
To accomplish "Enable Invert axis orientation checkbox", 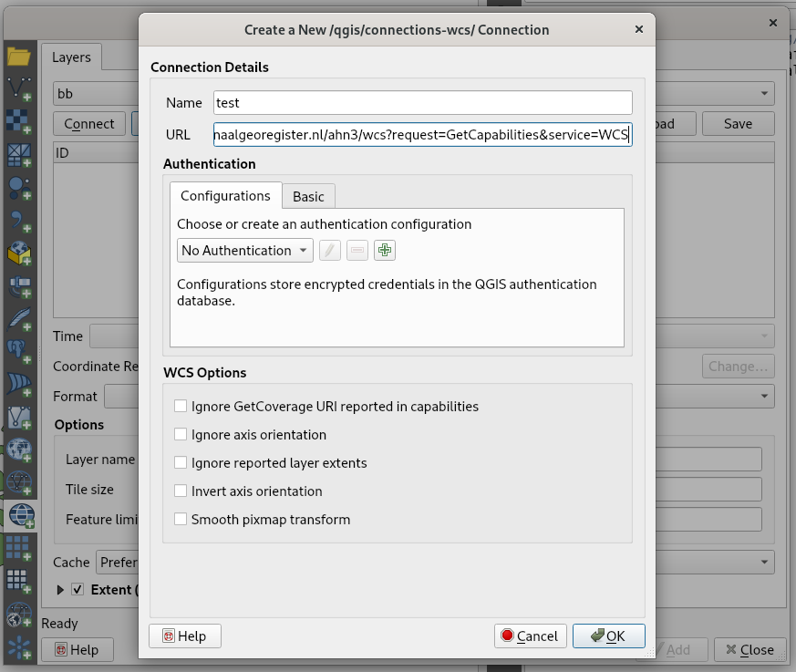I will 181,491.
